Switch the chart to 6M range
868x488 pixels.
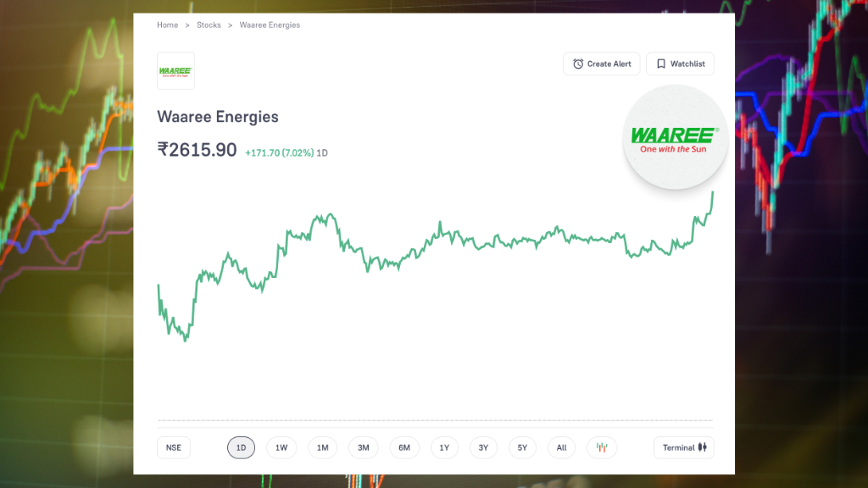pyautogui.click(x=404, y=447)
